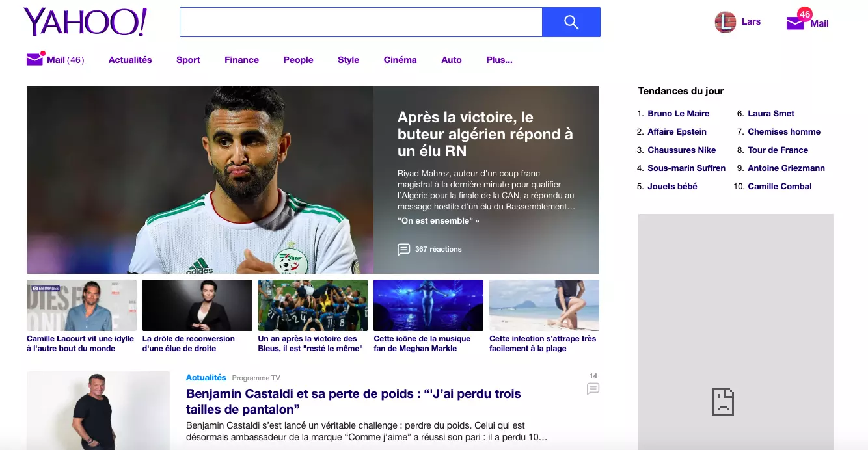868x450 pixels.
Task: Select trending topic Chemises homme
Action: pyautogui.click(x=784, y=131)
